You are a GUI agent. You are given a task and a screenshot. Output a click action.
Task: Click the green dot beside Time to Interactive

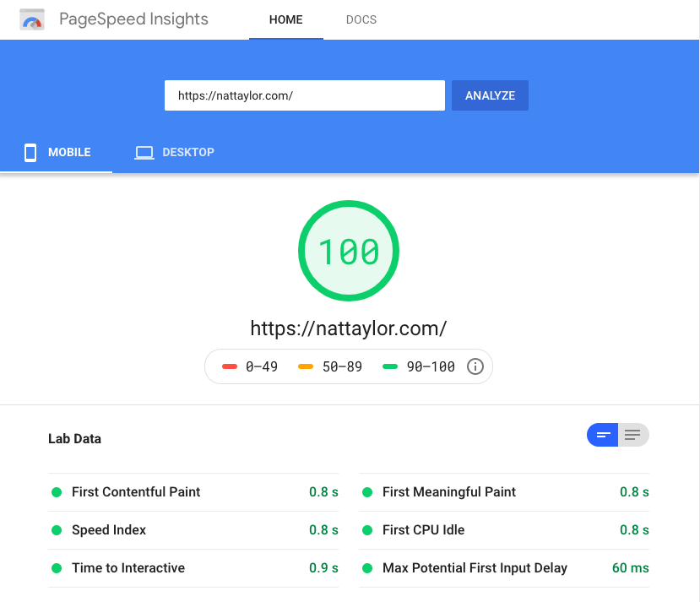coord(57,568)
